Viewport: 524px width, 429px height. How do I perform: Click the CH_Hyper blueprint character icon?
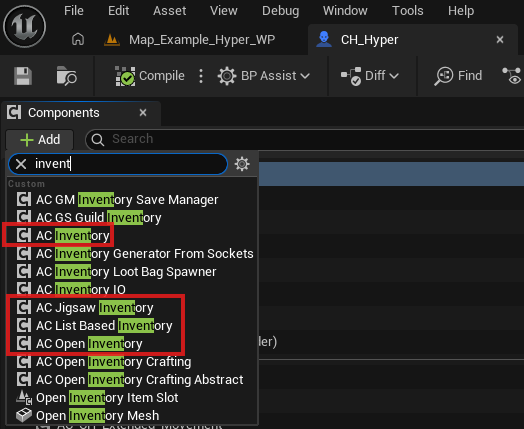point(324,39)
